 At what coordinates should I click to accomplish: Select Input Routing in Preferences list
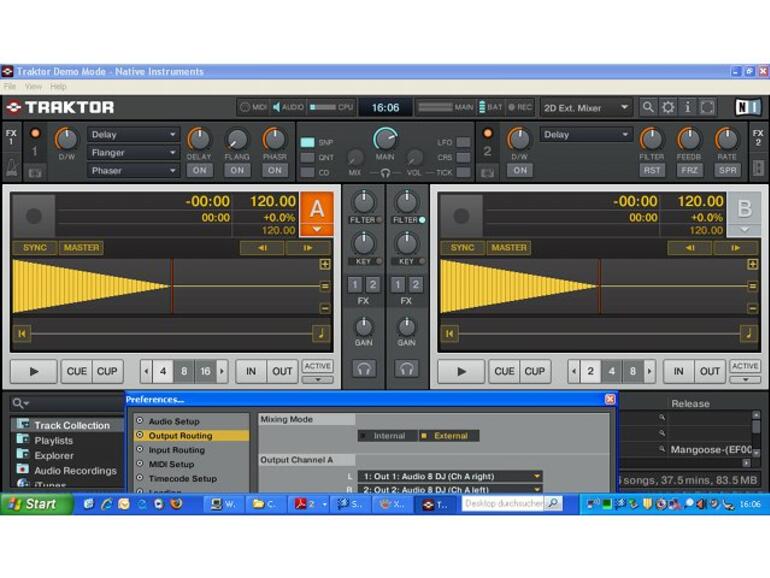[x=176, y=450]
